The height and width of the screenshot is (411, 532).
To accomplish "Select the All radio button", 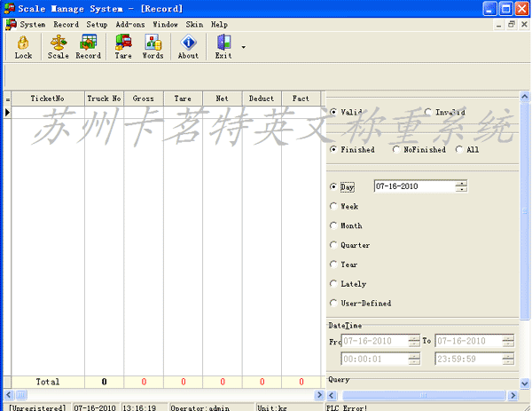I will coord(459,149).
